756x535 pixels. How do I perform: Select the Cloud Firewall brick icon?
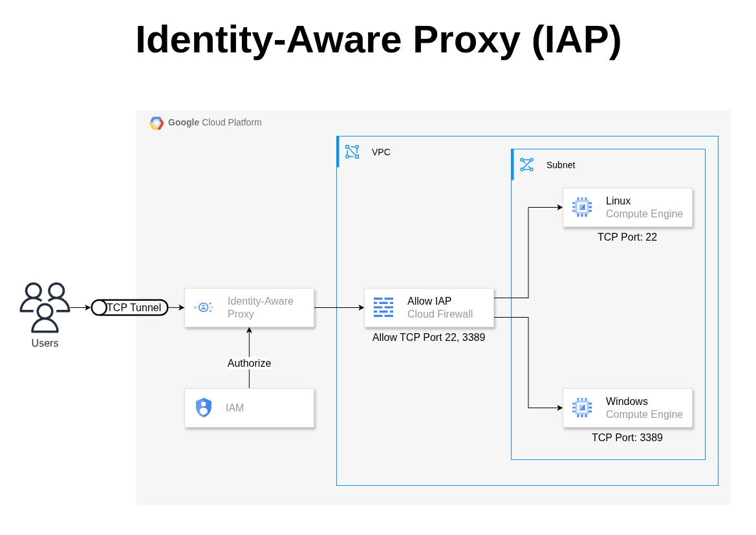pyautogui.click(x=383, y=307)
